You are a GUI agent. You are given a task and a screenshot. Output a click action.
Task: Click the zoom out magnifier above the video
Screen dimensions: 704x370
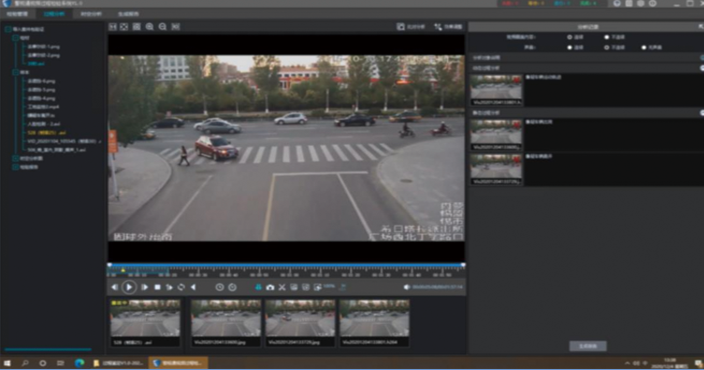click(x=163, y=27)
